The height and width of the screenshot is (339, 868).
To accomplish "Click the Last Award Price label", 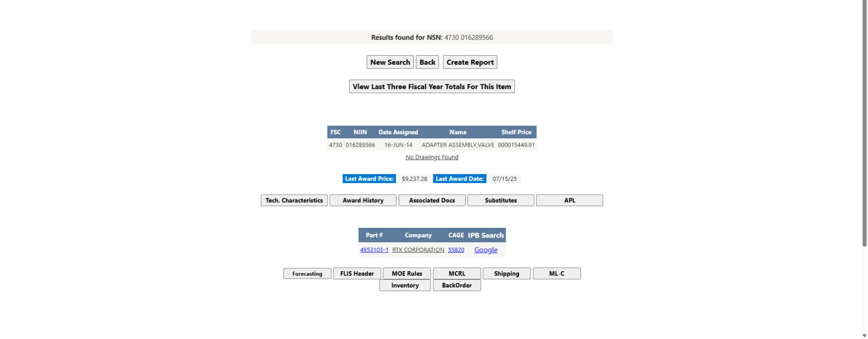I will tap(370, 179).
